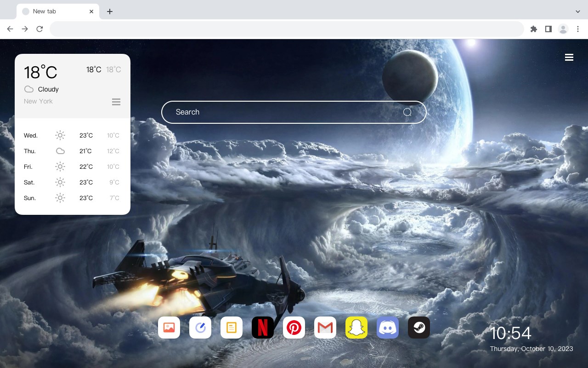Click Thursday's high of 21°C
Screen dimensions: 588x368
click(85, 151)
